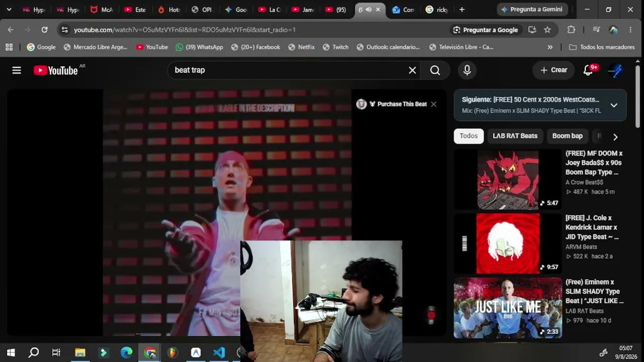Open a new Chrome tab
The image size is (644, 362).
pyautogui.click(x=462, y=10)
